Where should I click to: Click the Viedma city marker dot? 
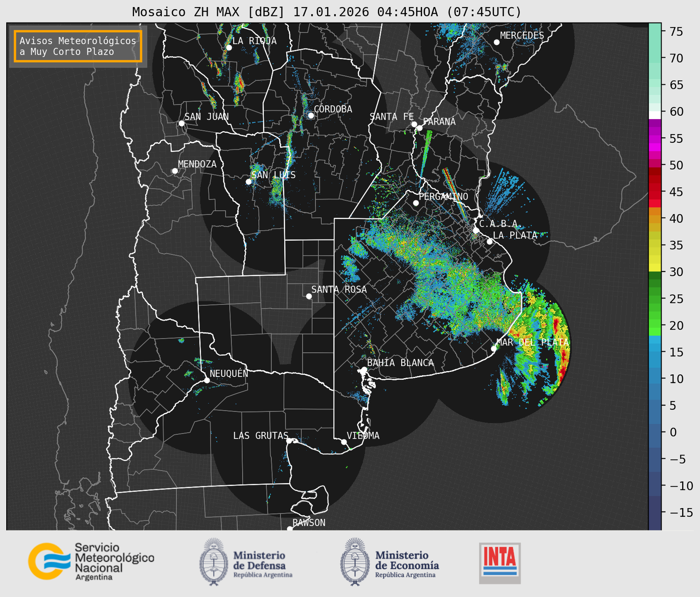(x=344, y=442)
